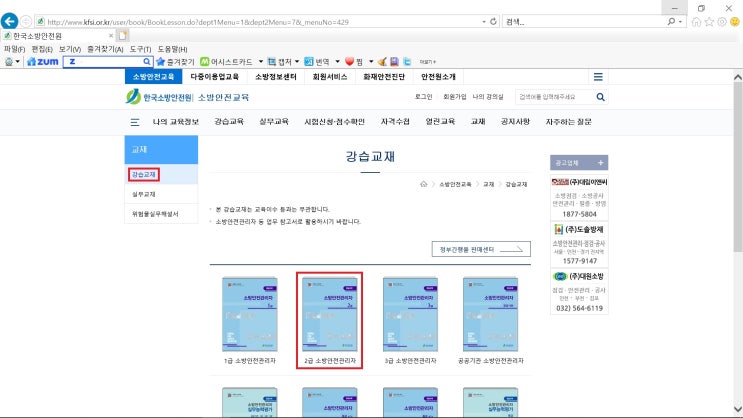Select 강습교재 in the left sidebar
Viewport: 743px width, 418px height.
(x=144, y=174)
